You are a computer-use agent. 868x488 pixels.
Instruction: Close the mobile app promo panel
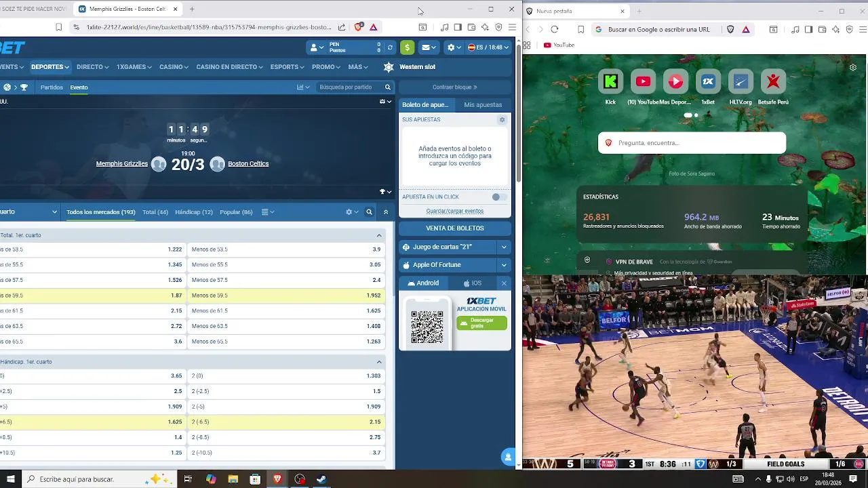coord(504,283)
